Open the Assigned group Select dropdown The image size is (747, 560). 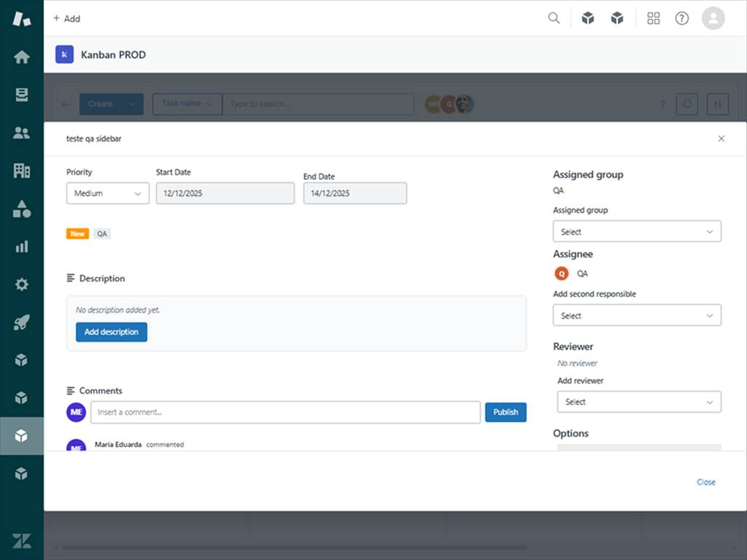636,231
